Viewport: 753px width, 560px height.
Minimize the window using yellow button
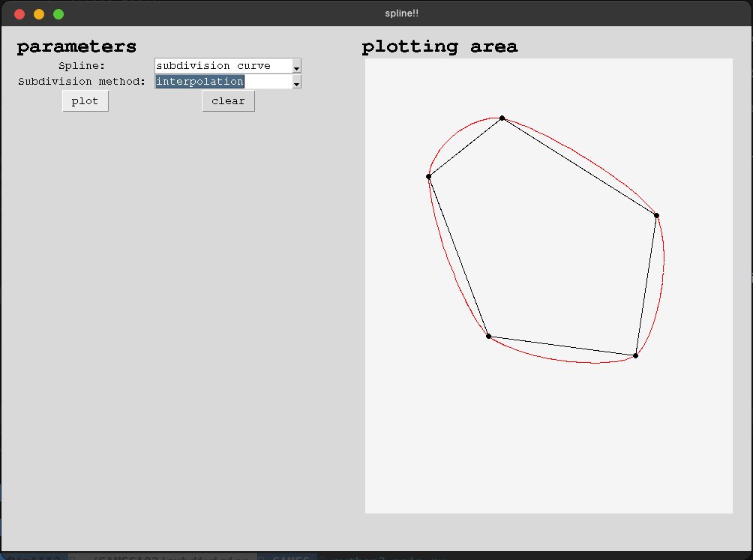pyautogui.click(x=39, y=14)
